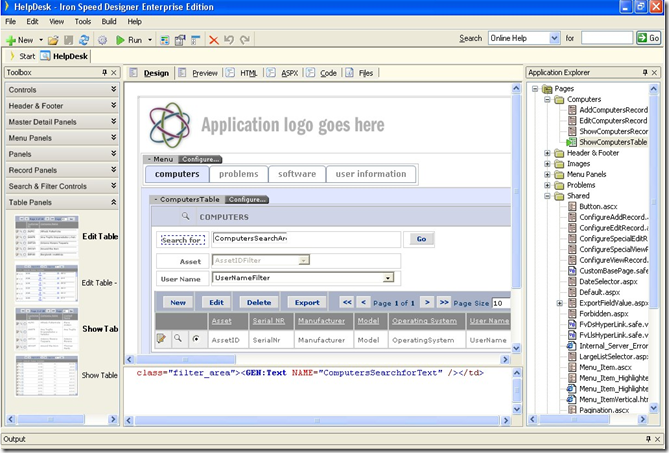Image resolution: width=669 pixels, height=453 pixels.
Task: Pin the Toolbox panel
Action: point(104,73)
